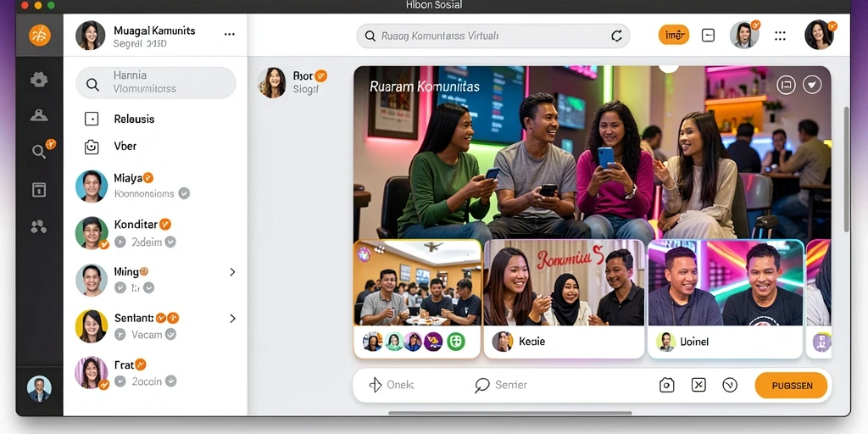Click green smiley avatar in member row
This screenshot has width=868, height=434.
click(x=455, y=342)
